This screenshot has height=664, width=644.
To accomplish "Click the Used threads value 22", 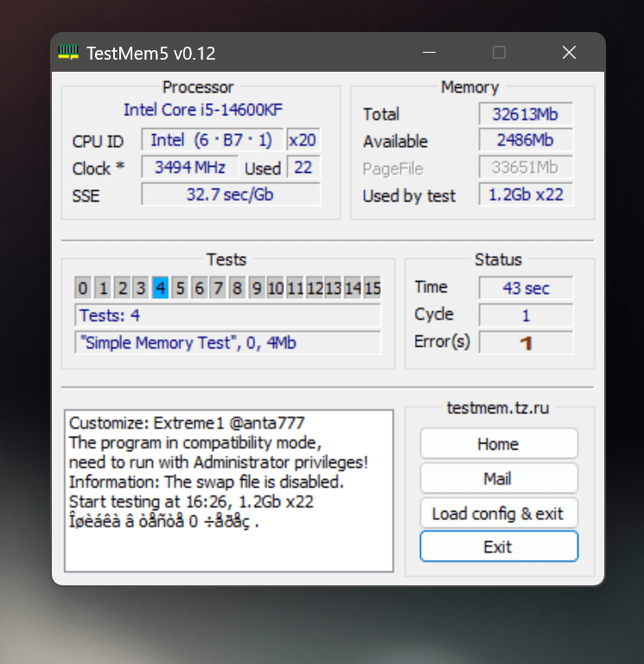I will 303,167.
